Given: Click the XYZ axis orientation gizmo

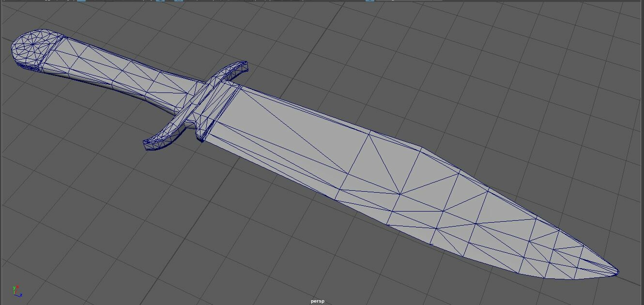Looking at the screenshot, I should tap(17, 291).
